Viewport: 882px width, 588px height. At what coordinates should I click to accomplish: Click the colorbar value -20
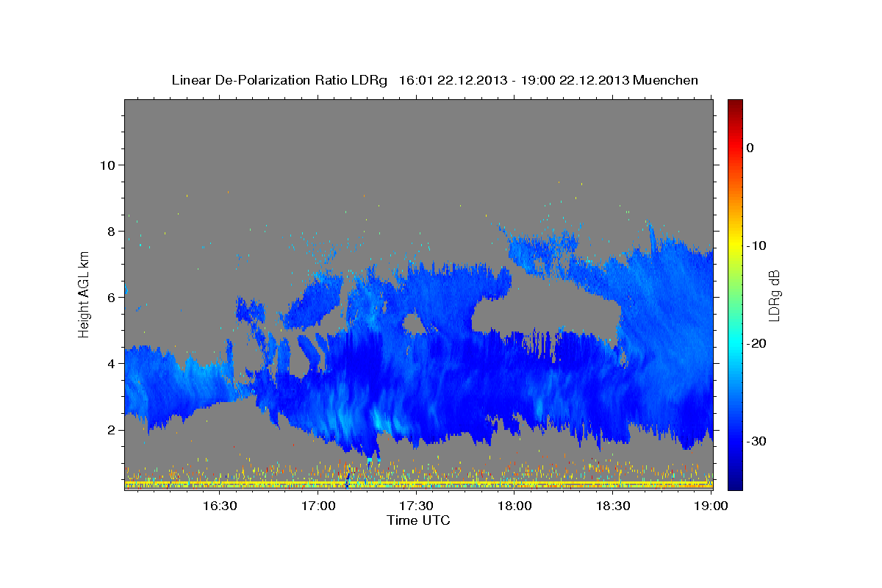(756, 343)
